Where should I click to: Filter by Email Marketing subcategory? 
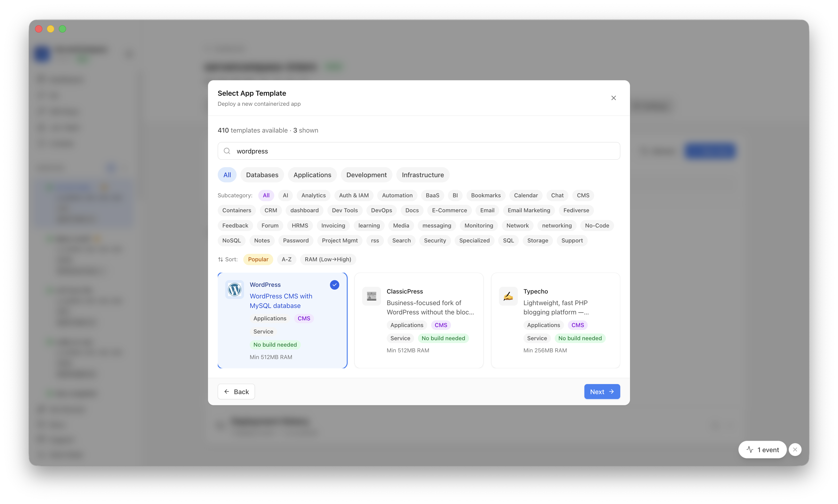coord(529,210)
